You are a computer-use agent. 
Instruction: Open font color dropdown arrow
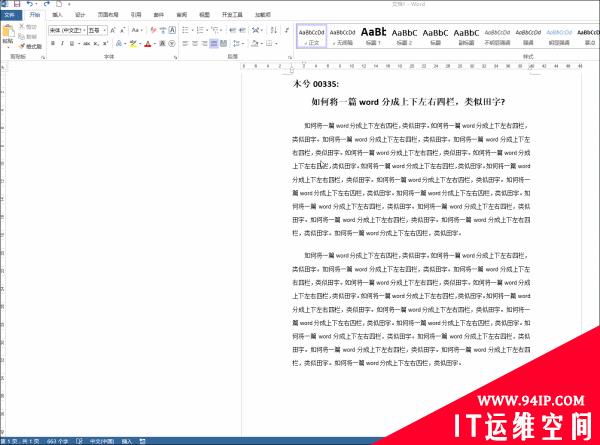155,44
